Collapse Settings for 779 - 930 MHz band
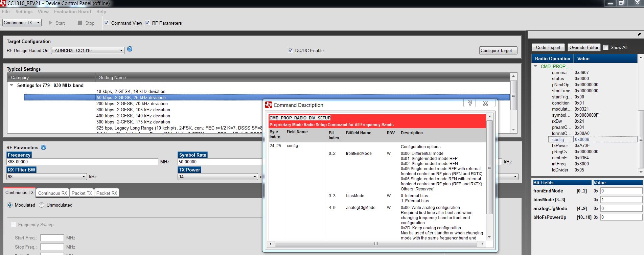 click(11, 85)
